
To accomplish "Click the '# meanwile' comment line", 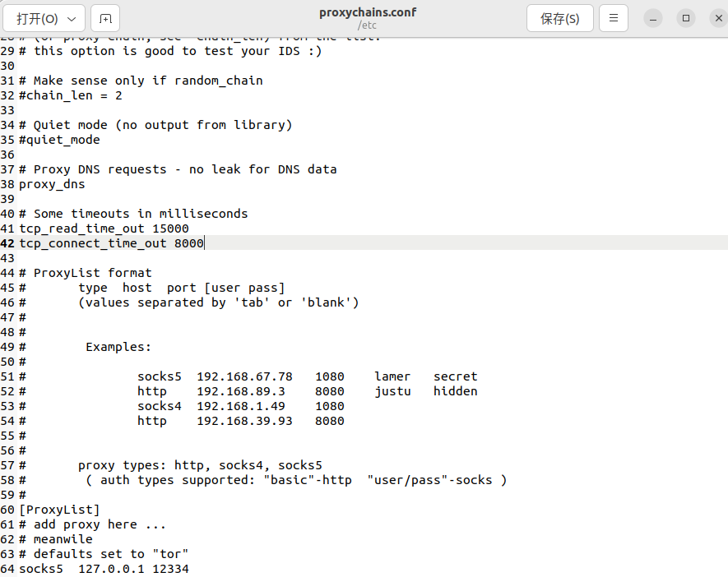I will [56, 539].
